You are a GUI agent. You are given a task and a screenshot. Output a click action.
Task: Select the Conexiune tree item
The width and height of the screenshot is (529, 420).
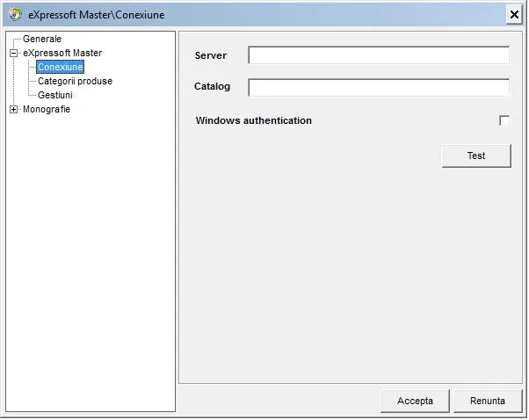click(x=60, y=67)
